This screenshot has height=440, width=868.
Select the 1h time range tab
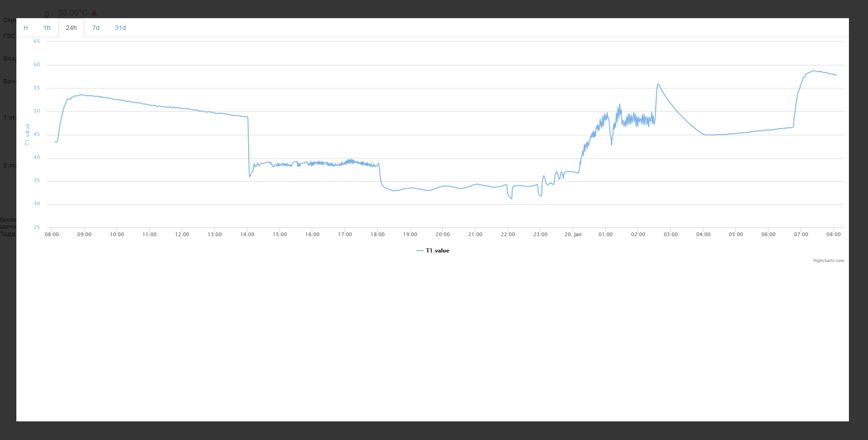point(47,28)
